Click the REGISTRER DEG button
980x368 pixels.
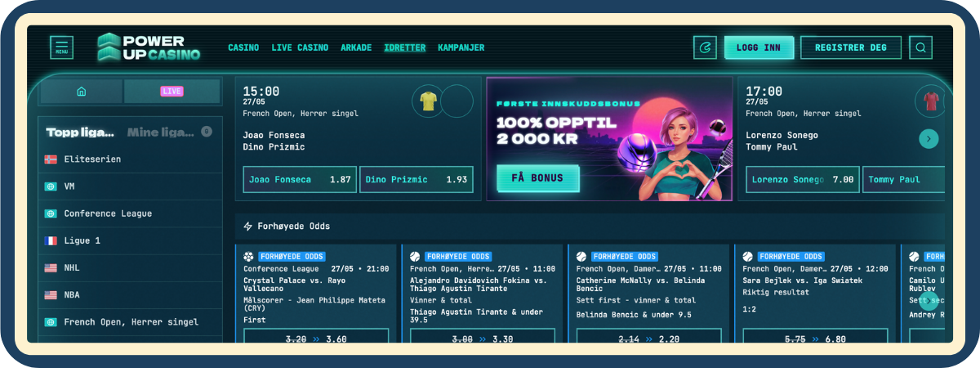(x=851, y=47)
